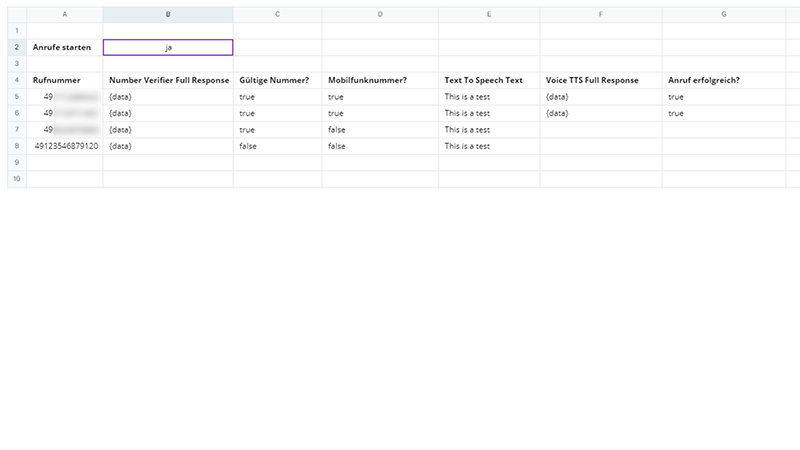
Task: Select 'Number Verifier Full Response' header cell
Action: click(x=168, y=80)
